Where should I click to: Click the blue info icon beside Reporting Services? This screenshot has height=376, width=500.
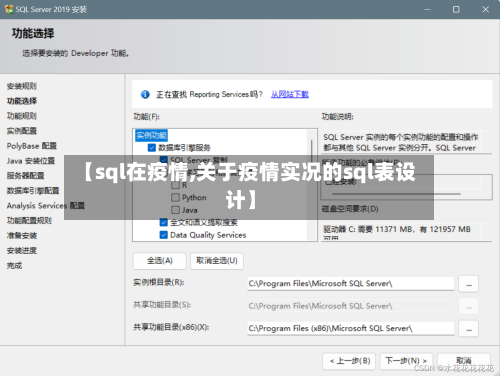point(145,94)
